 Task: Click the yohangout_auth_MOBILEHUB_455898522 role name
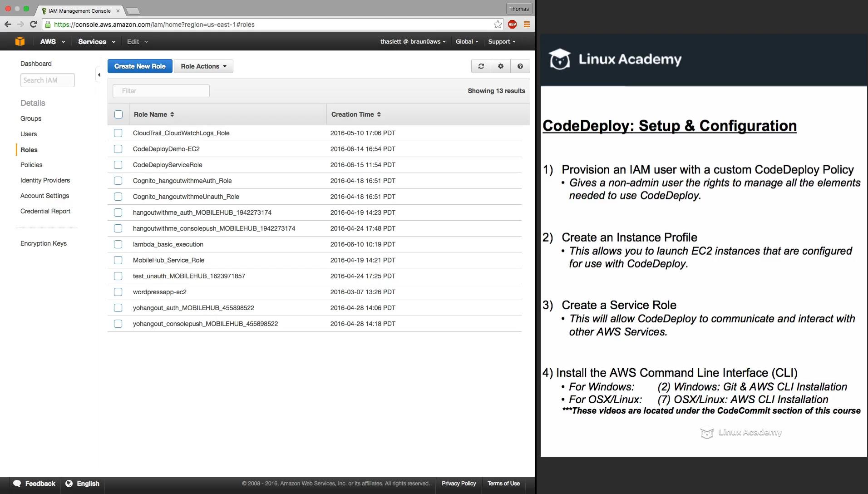click(x=193, y=308)
